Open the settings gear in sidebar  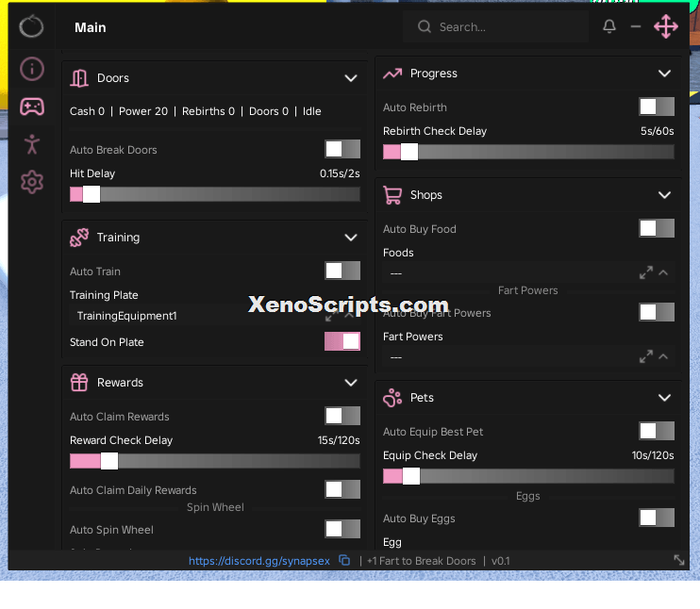32,182
